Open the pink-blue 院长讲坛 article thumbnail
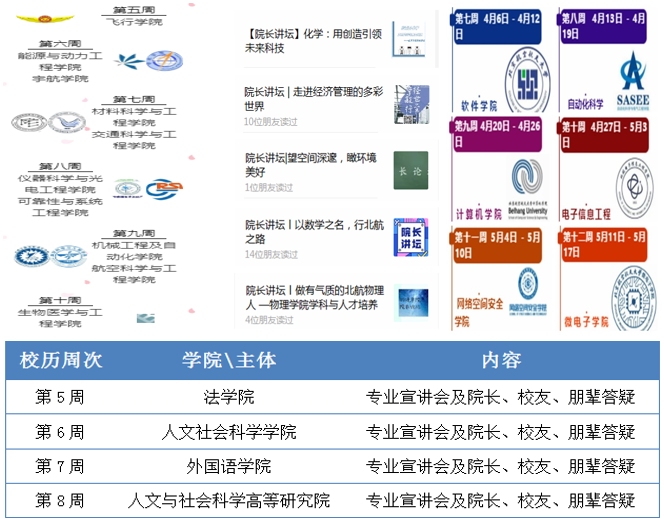The width and height of the screenshot is (664, 519). (x=410, y=236)
